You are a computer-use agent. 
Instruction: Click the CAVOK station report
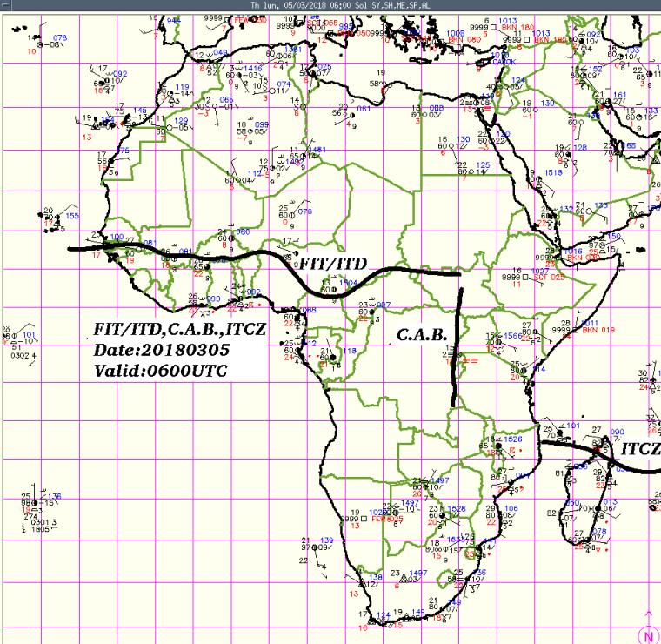pyautogui.click(x=504, y=62)
